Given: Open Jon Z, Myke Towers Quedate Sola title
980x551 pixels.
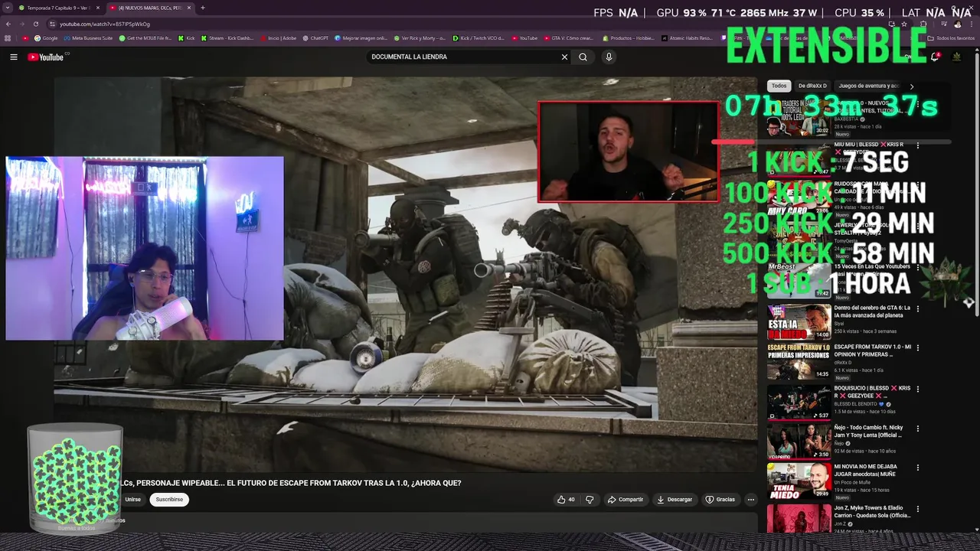Looking at the screenshot, I should (x=873, y=511).
